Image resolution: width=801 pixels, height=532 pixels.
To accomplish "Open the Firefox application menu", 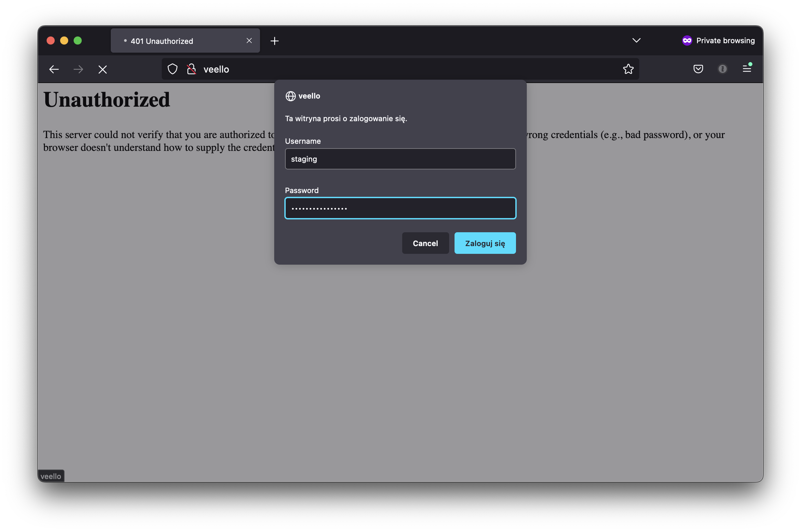I will click(747, 69).
